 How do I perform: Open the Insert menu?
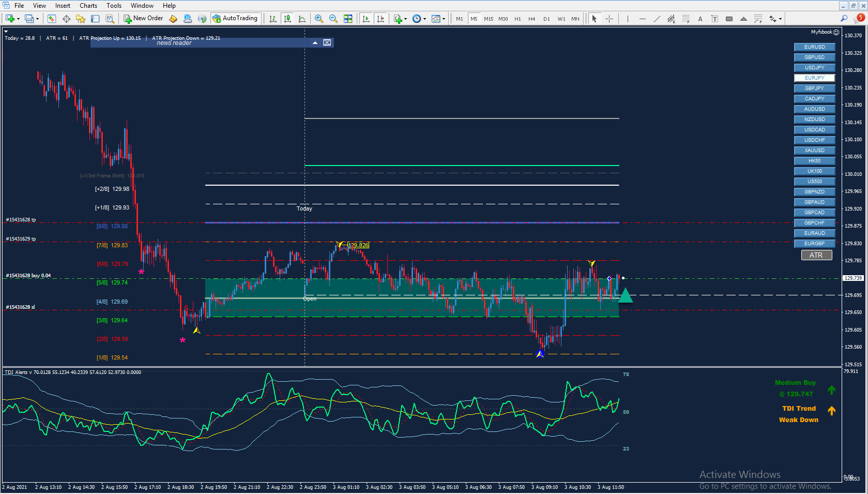(63, 6)
